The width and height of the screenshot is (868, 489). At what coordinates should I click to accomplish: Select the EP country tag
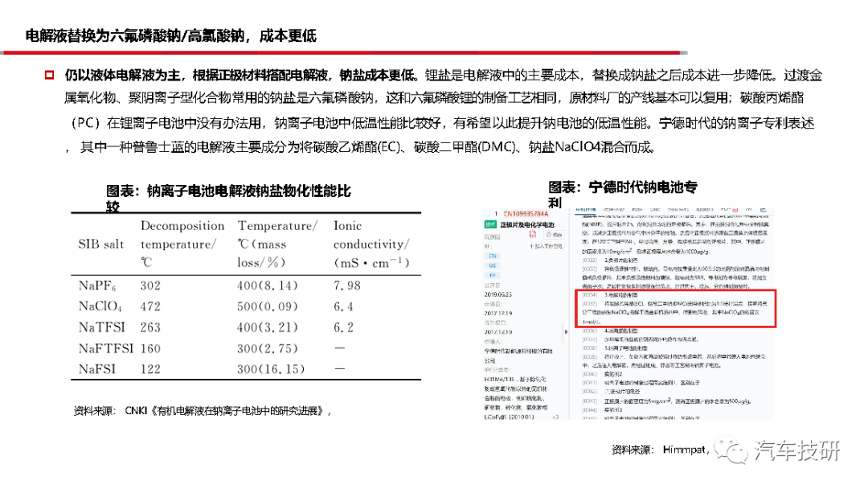point(493,275)
